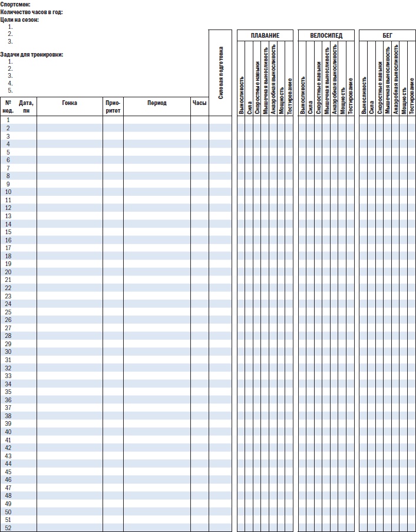
Task: Select the Период cell for week 26
Action: tap(157, 320)
